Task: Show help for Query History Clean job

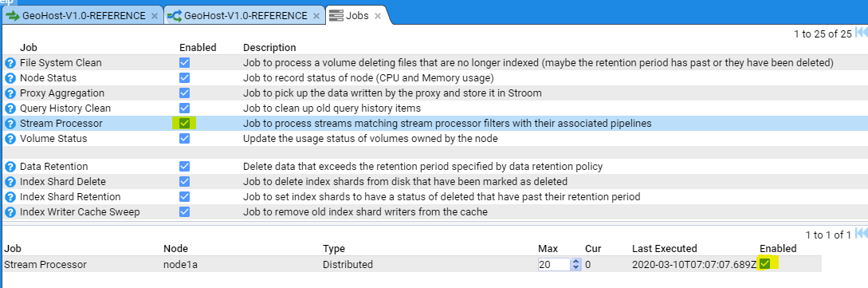Action: [10, 108]
